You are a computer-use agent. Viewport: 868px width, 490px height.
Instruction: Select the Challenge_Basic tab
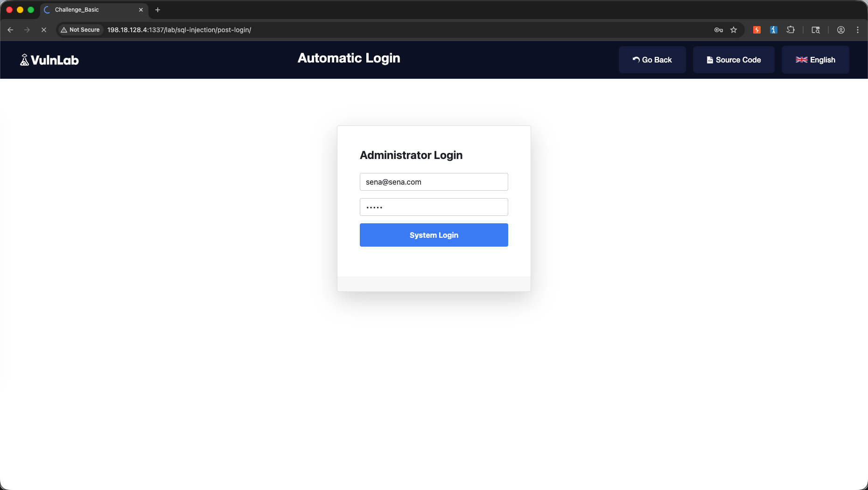coord(94,10)
